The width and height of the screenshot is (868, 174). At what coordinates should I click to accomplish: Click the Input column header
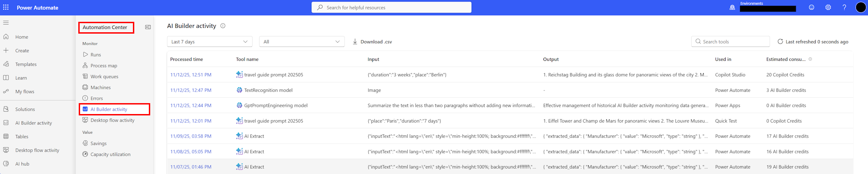coord(373,59)
